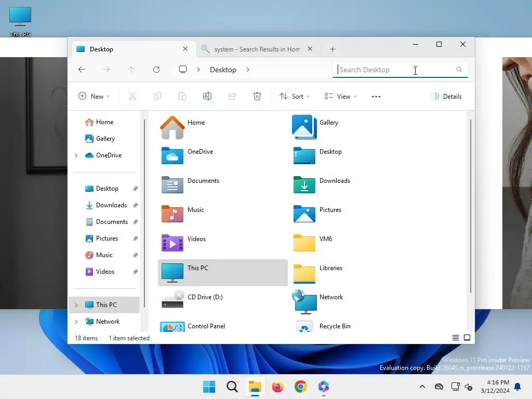
Task: Click pin icon next to Music in sidebar
Action: pyautogui.click(x=136, y=255)
